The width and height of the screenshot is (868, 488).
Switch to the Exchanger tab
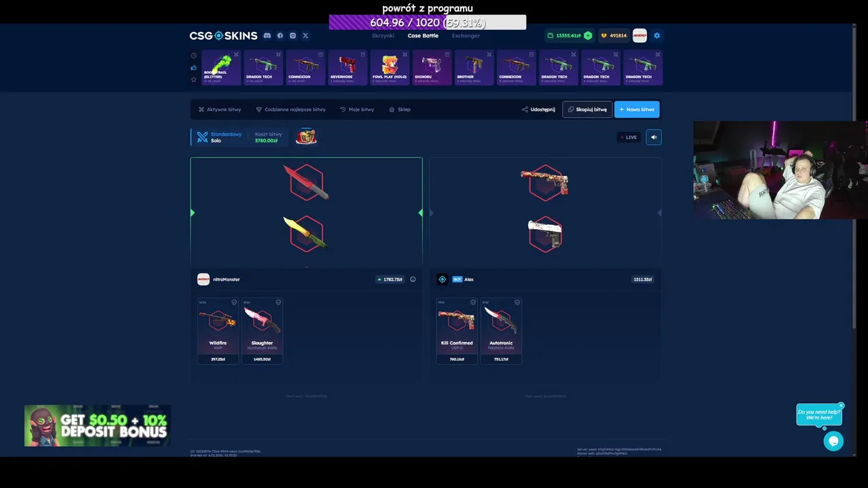pos(466,35)
